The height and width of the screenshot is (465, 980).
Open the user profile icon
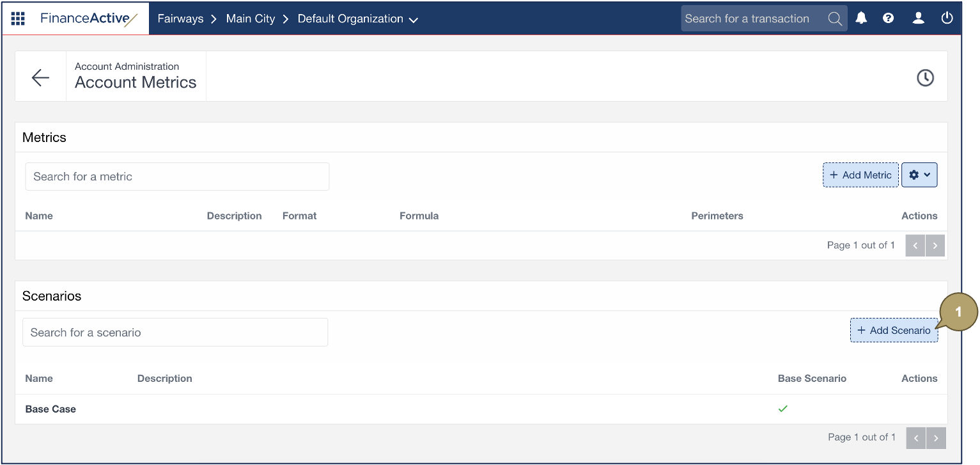click(918, 19)
